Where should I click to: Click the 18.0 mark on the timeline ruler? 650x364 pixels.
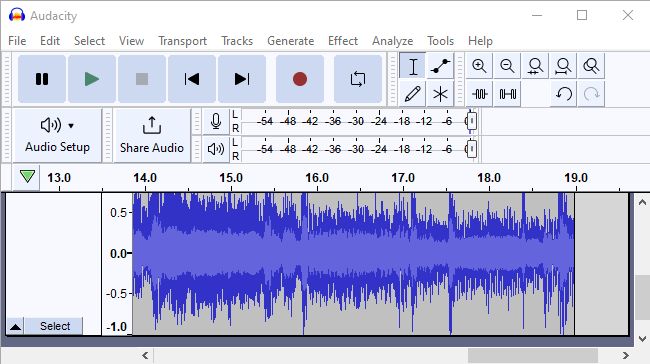pyautogui.click(x=489, y=178)
